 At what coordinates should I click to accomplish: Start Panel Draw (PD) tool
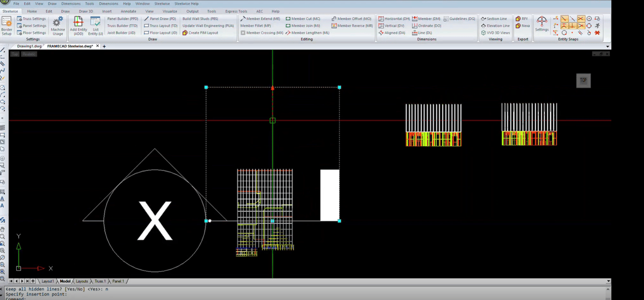[160, 18]
